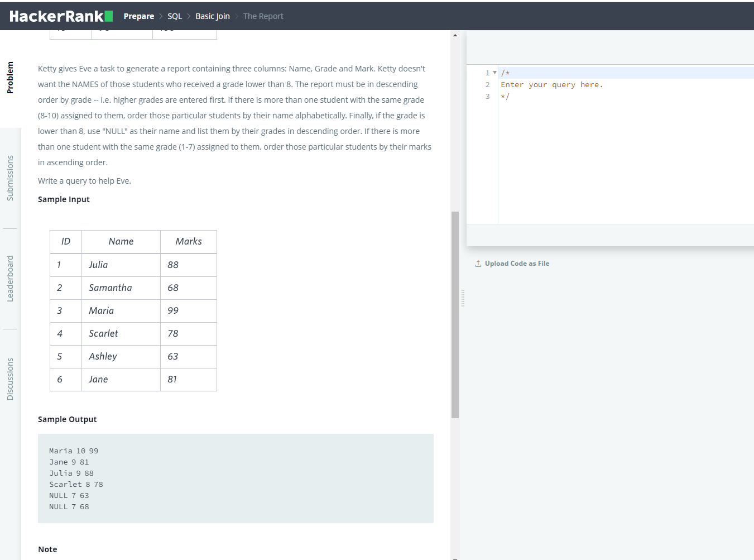Viewport: 754px width, 560px height.
Task: Click the pane splitter handle
Action: tap(463, 298)
